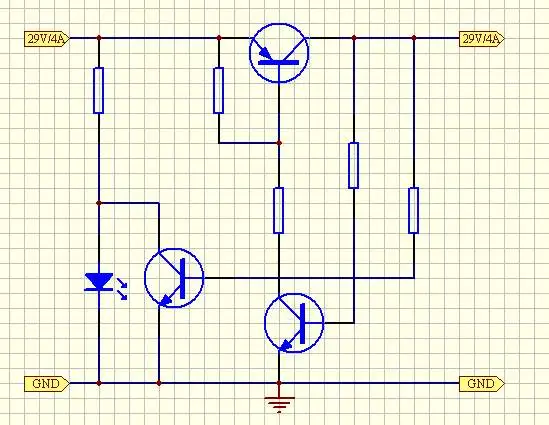Click the junction dot at PNP base node
549x425 pixels.
279,143
